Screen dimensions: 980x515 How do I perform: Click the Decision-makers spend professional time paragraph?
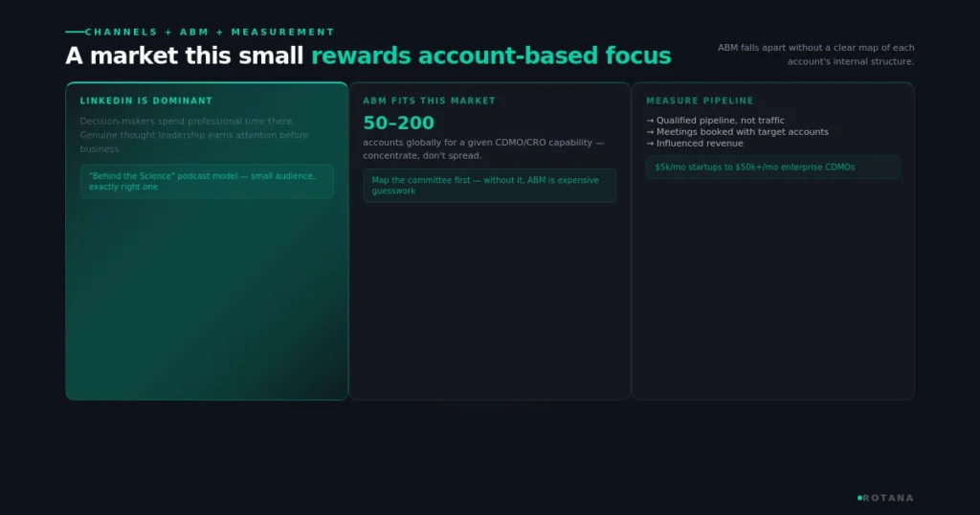194,135
